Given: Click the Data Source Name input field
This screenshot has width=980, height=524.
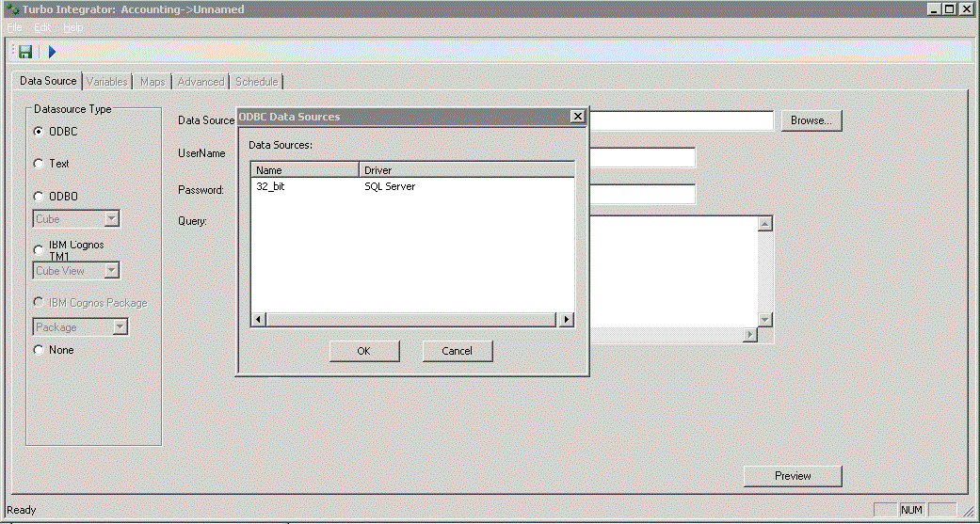Looking at the screenshot, I should tap(682, 120).
